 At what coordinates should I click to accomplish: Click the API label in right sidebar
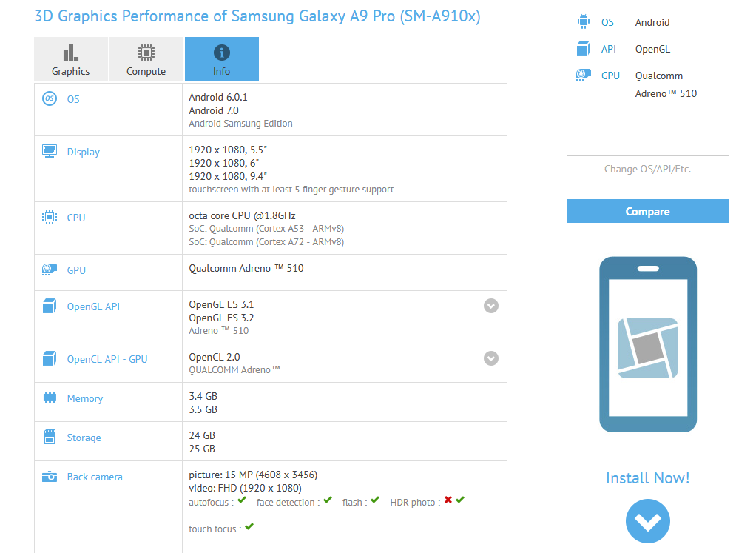(x=609, y=49)
